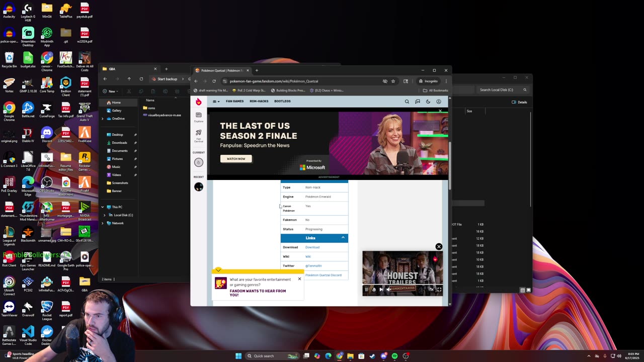The image size is (644, 362).
Task: Click All Bookmarks folder
Action: point(435,90)
